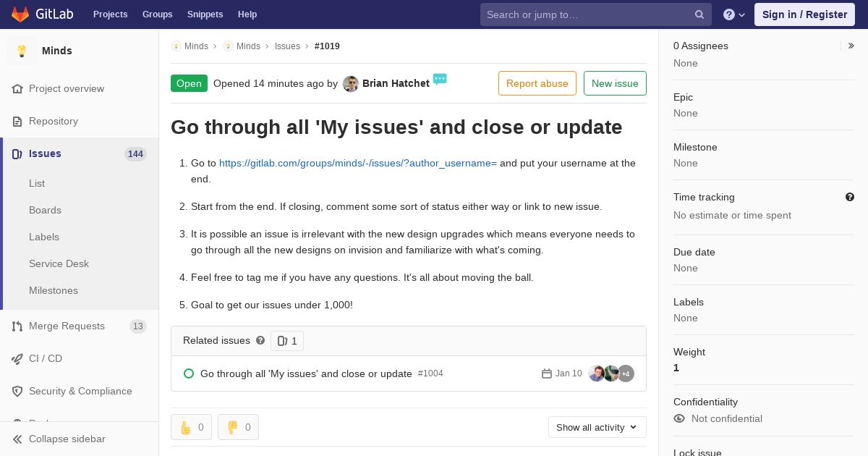Click the thumbs down reaction button
Image resolution: width=868 pixels, height=456 pixels.
(238, 427)
